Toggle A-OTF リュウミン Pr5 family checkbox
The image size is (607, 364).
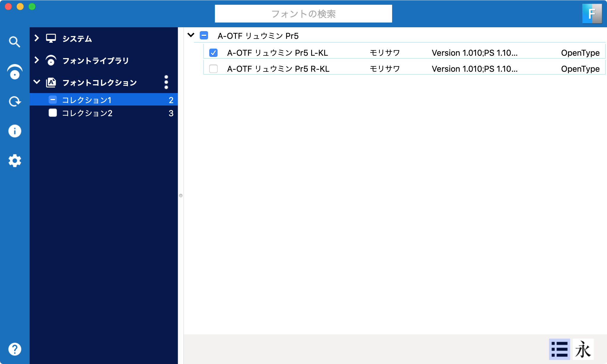click(x=204, y=36)
